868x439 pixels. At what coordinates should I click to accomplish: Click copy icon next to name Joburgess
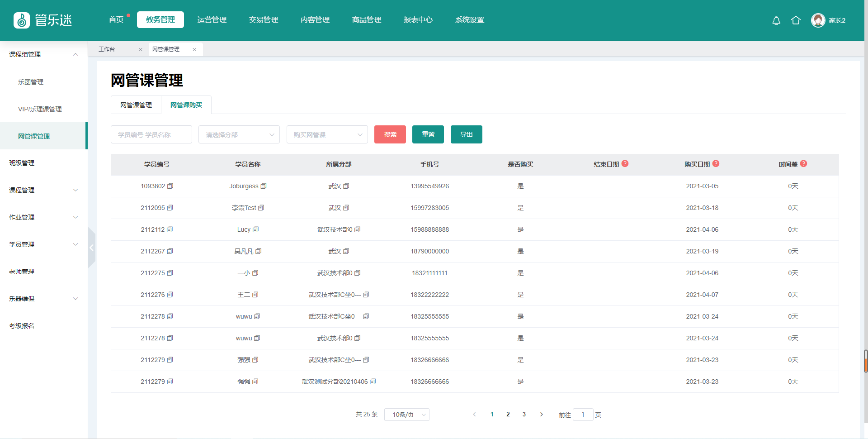(264, 186)
